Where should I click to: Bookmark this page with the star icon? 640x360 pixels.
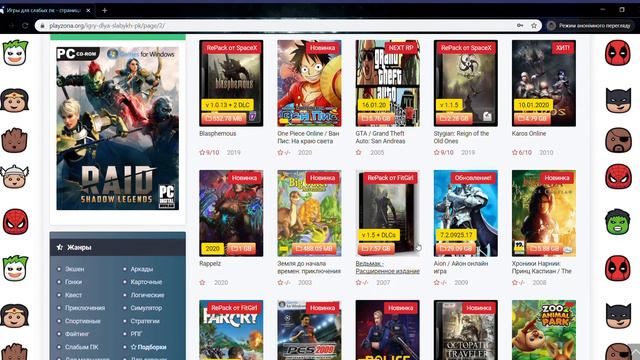(534, 25)
